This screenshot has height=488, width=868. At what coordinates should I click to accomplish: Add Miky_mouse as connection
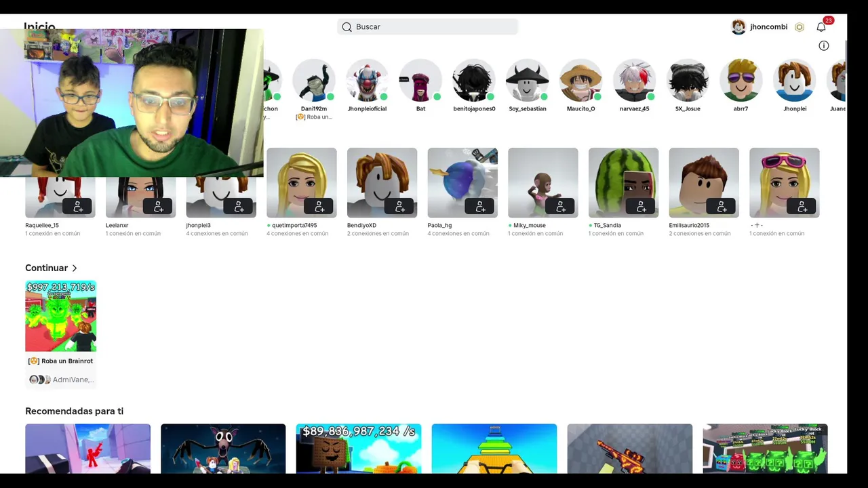pos(561,206)
